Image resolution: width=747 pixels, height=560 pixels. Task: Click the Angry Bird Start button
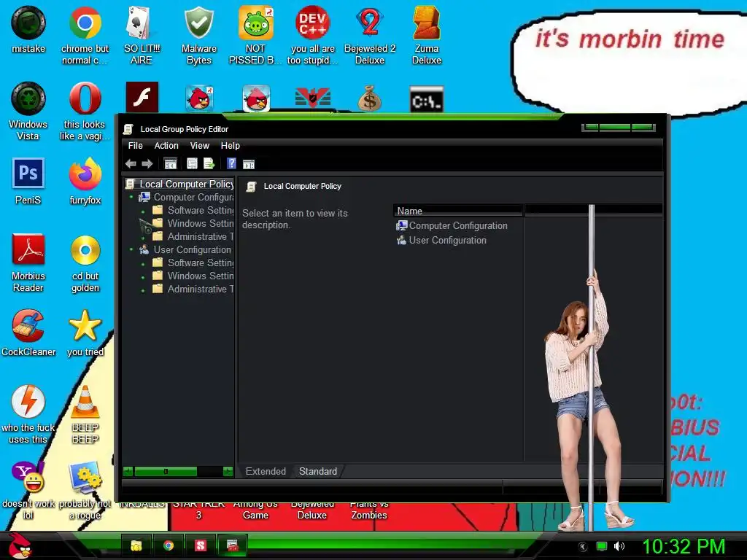(x=20, y=545)
